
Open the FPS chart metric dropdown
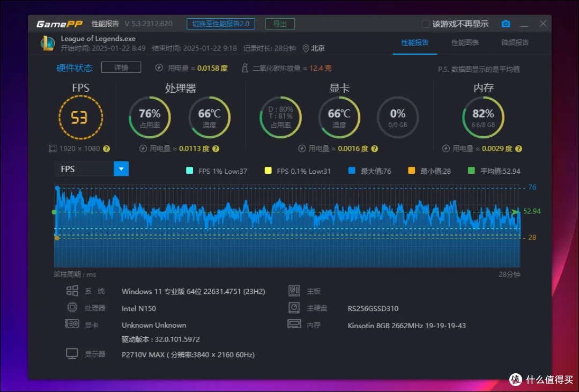92,169
